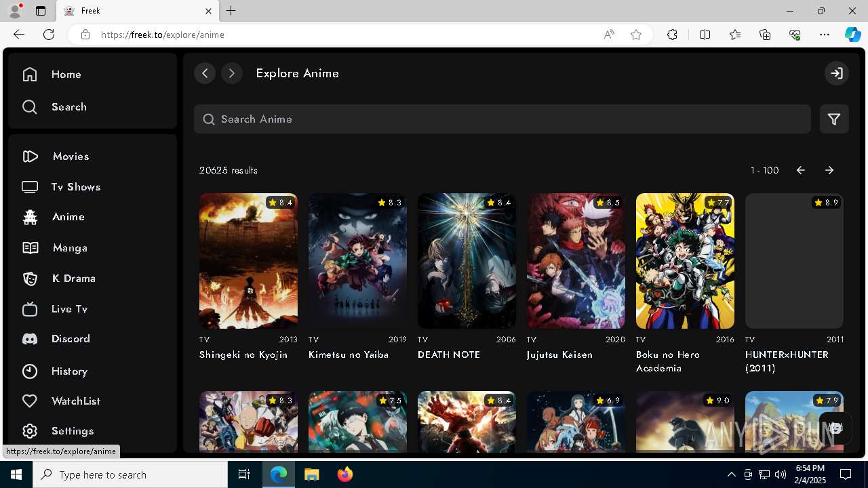The width and height of the screenshot is (868, 488).
Task: Click the browser refresh icon
Action: click(49, 35)
